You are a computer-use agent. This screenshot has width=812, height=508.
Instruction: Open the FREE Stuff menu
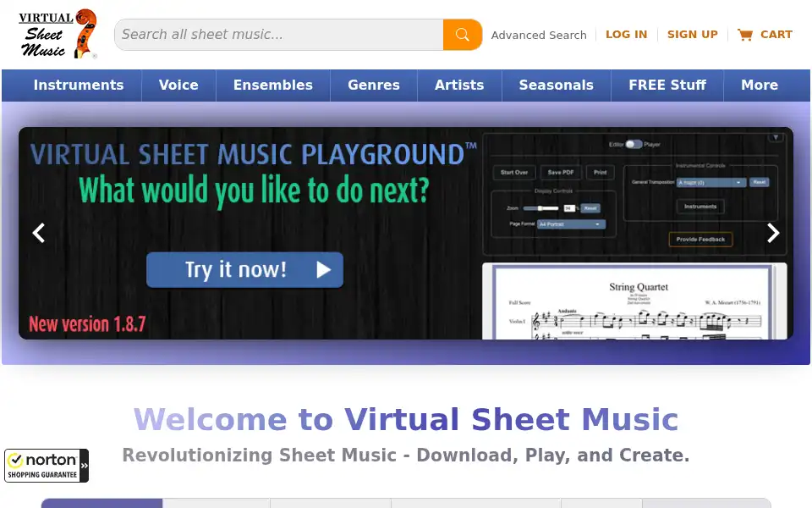click(667, 85)
